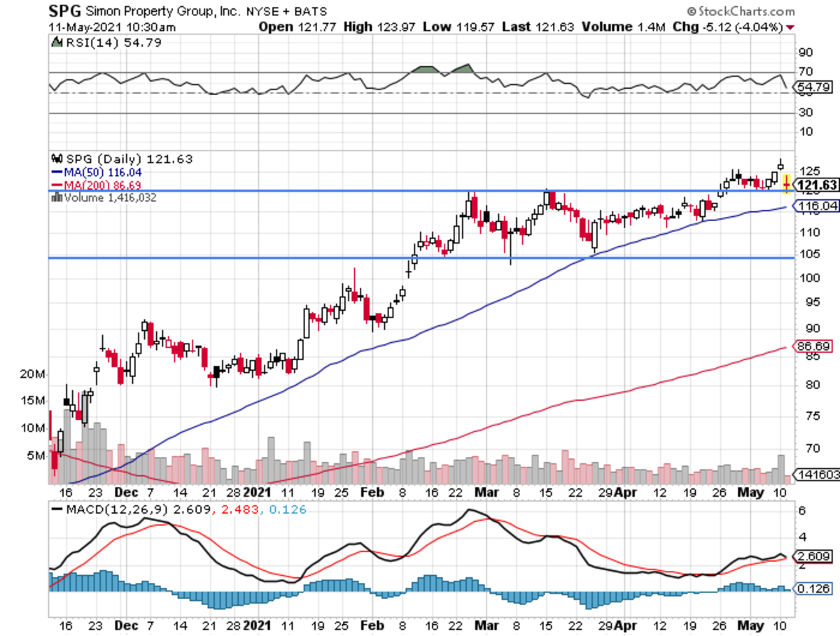Click the 'Open 121.77' header value

pos(297,27)
